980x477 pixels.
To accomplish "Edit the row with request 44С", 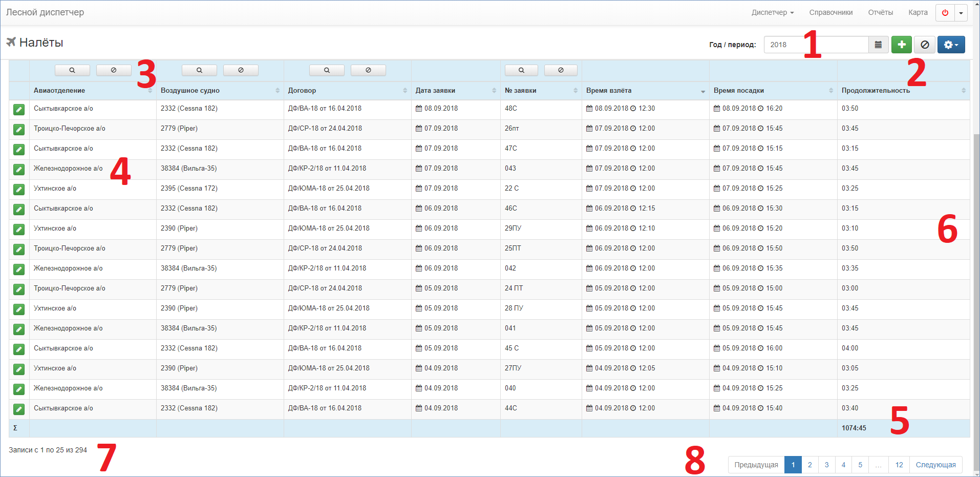I will click(x=19, y=409).
